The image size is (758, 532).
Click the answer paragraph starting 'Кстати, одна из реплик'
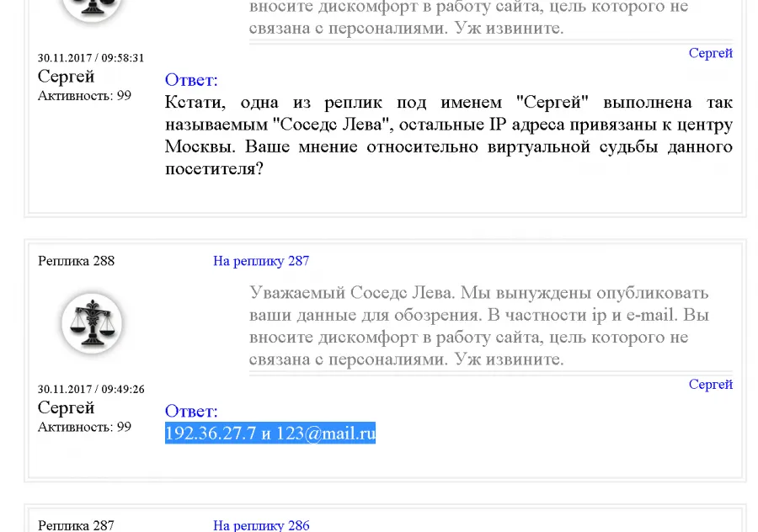tap(449, 136)
